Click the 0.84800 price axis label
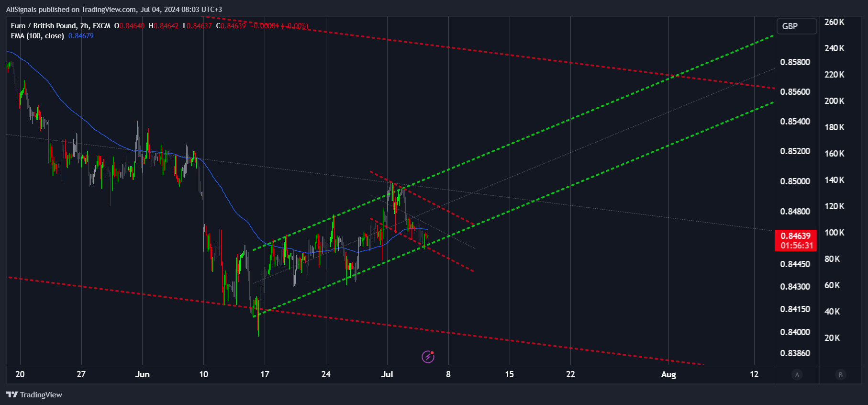Viewport: 868px width, 405px height. [x=795, y=212]
